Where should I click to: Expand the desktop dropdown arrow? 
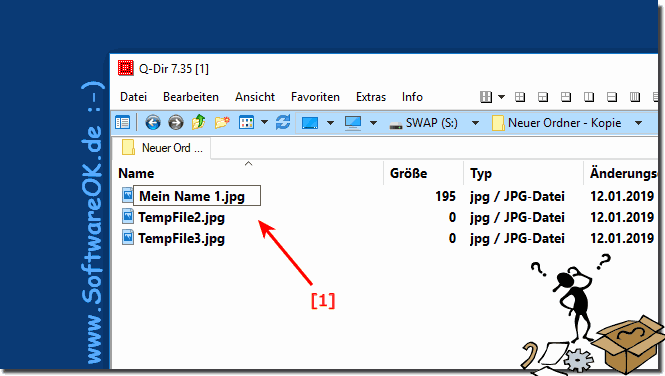(330, 123)
